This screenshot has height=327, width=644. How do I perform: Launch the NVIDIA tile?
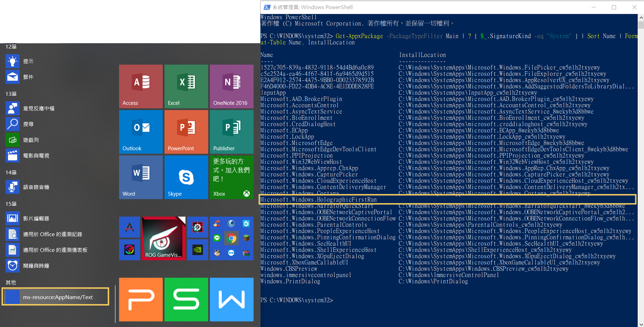[x=198, y=250]
